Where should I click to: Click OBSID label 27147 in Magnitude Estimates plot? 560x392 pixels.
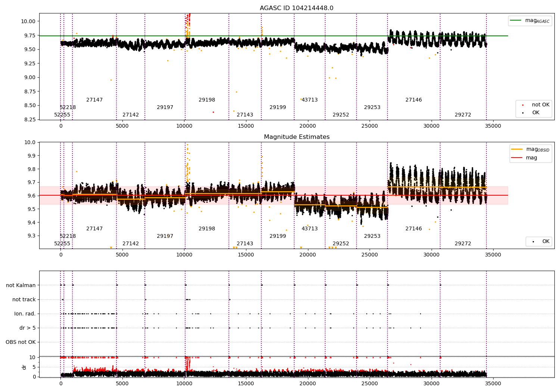coord(94,229)
